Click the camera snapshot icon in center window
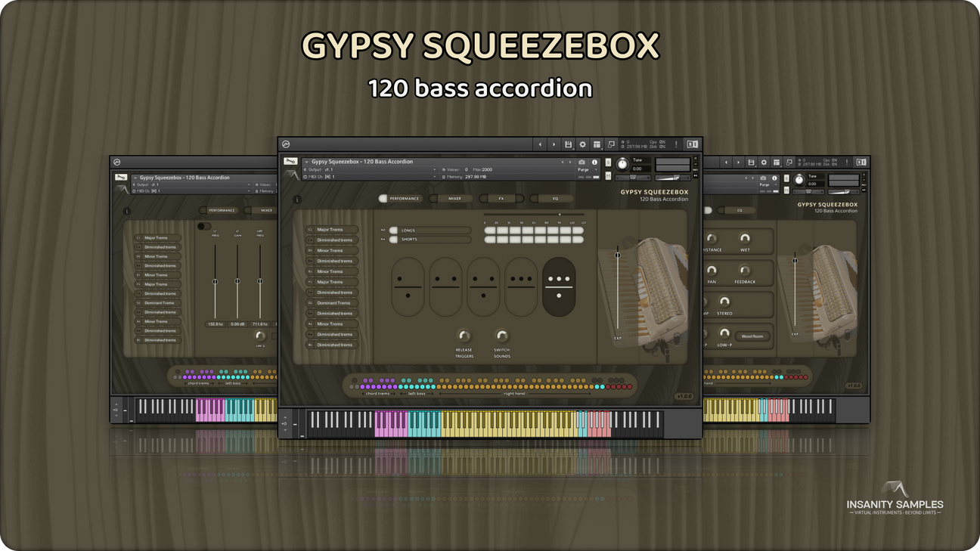 pos(581,162)
